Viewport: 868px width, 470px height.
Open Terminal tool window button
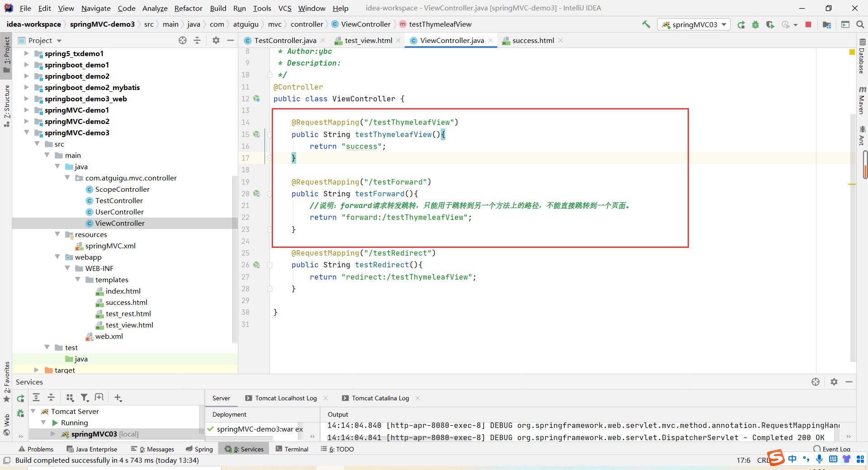point(292,449)
